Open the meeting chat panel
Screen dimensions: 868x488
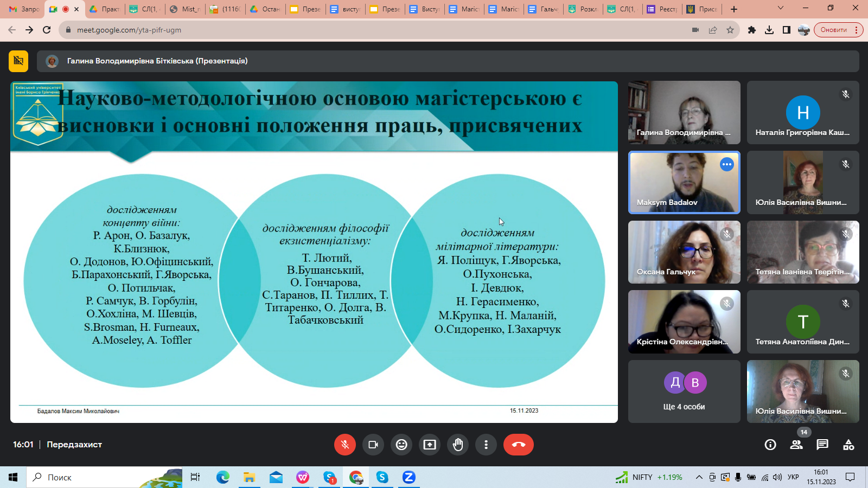click(x=822, y=445)
